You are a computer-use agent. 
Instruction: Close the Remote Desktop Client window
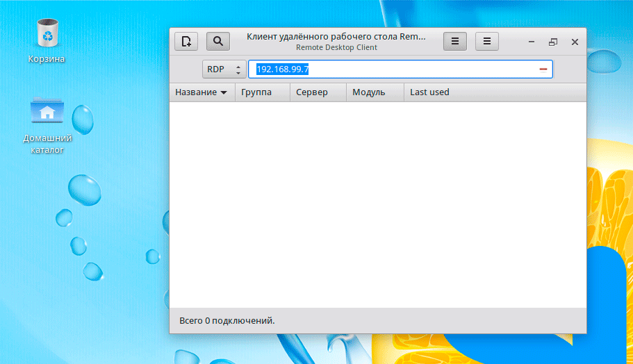(x=575, y=42)
